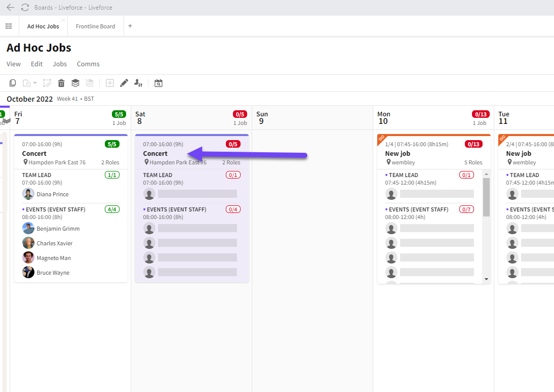Click the 'October 2022' month label
Image resolution: width=554 pixels, height=392 pixels.
click(x=30, y=99)
